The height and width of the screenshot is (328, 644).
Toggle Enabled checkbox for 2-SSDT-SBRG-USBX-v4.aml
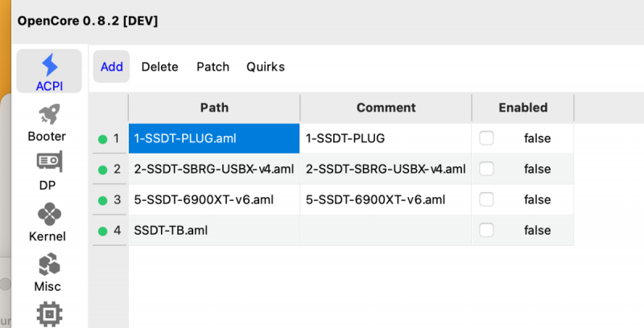pyautogui.click(x=486, y=169)
